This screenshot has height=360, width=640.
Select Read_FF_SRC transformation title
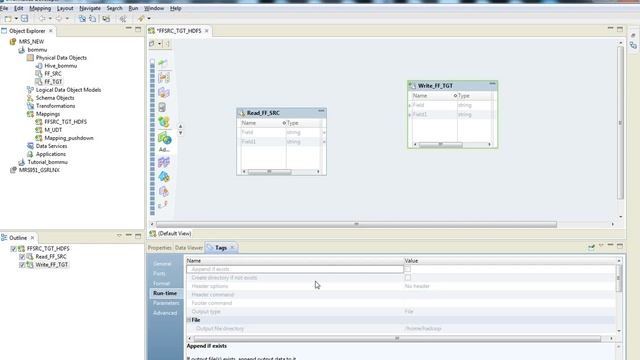click(x=263, y=113)
